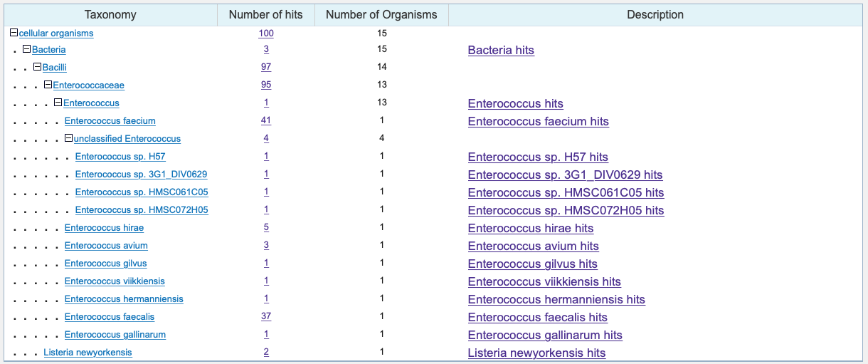Open Listeria newyorkensis taxonomy link
Screen dimensions: 868x364
point(88,353)
